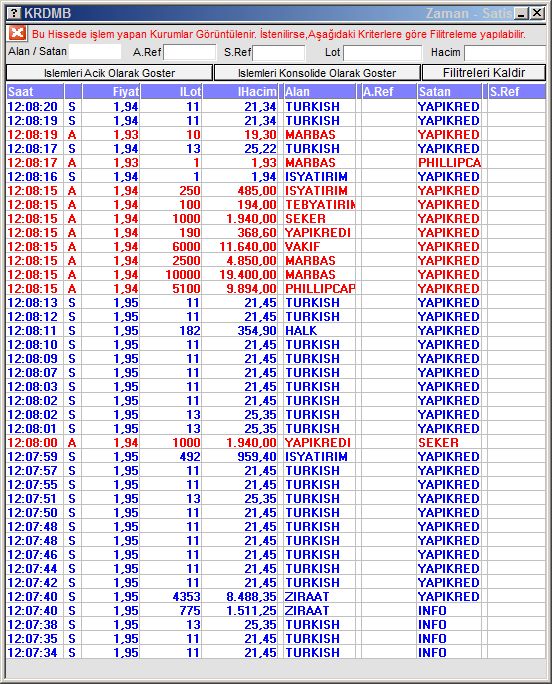Click Filitreleri Kaldir button
The height and width of the screenshot is (684, 552).
pyautogui.click(x=483, y=73)
